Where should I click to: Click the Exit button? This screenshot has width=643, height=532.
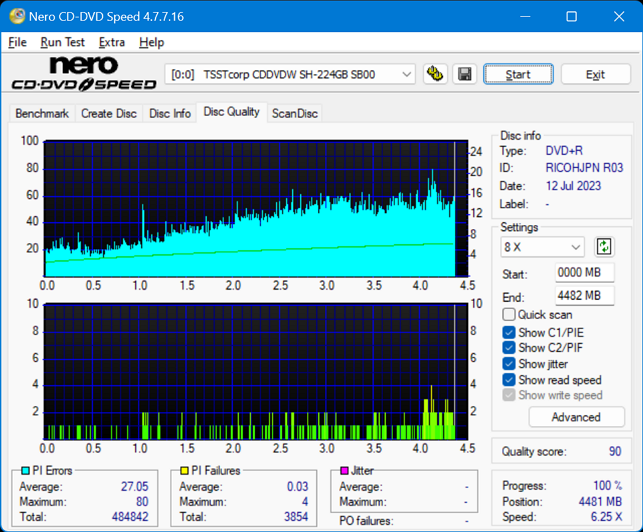coord(595,74)
